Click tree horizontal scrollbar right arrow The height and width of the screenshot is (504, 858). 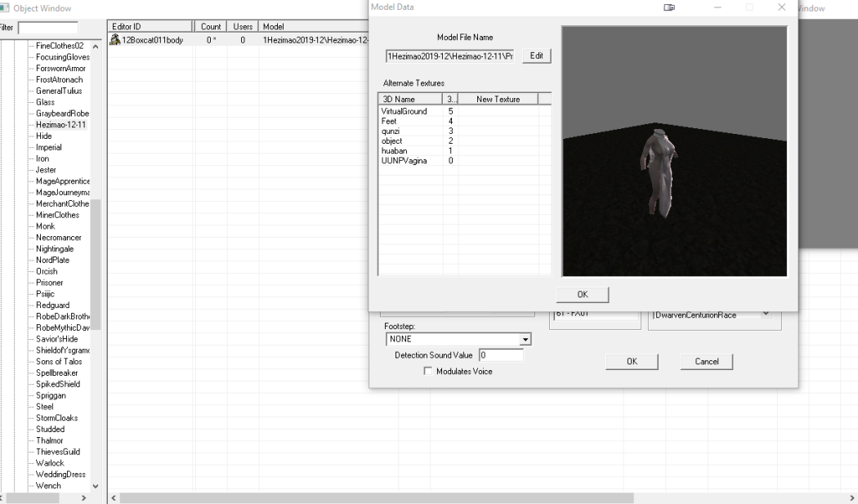[x=83, y=498]
